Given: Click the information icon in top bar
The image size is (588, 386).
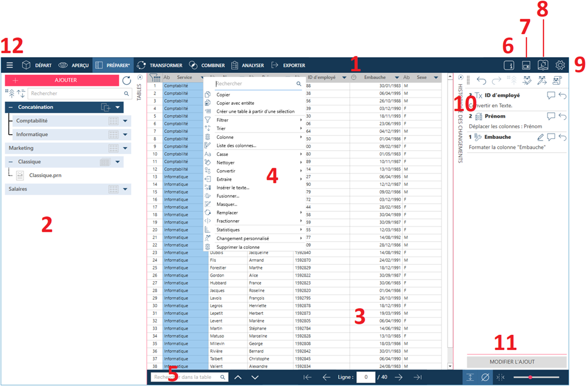Looking at the screenshot, I should pos(509,65).
